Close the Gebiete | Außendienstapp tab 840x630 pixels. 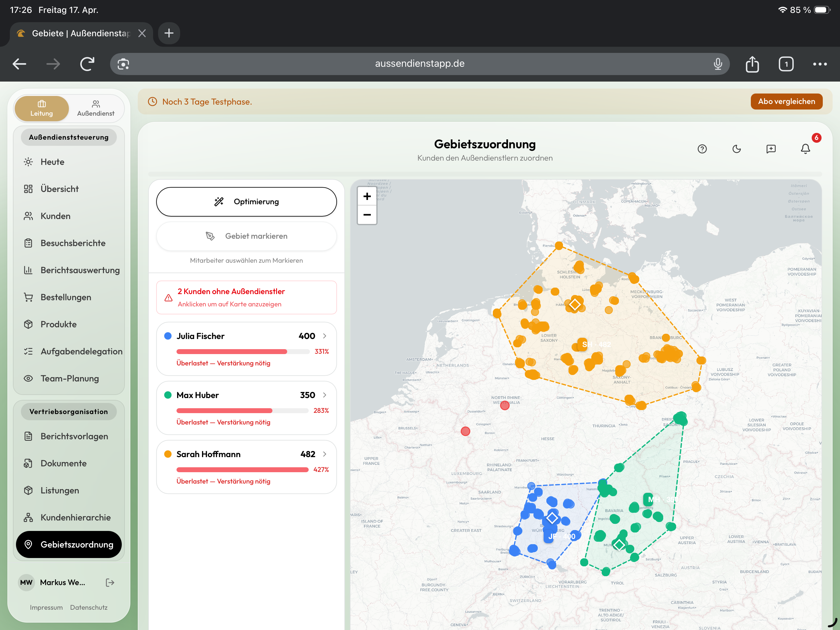click(142, 34)
